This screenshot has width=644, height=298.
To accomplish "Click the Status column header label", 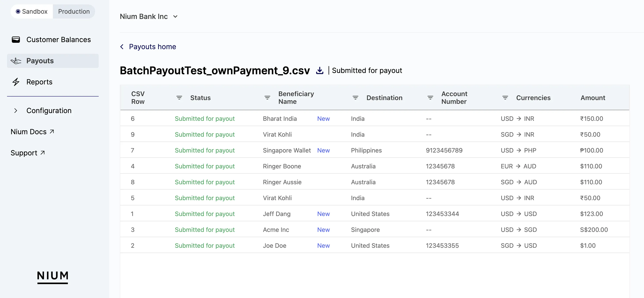I will tap(200, 98).
